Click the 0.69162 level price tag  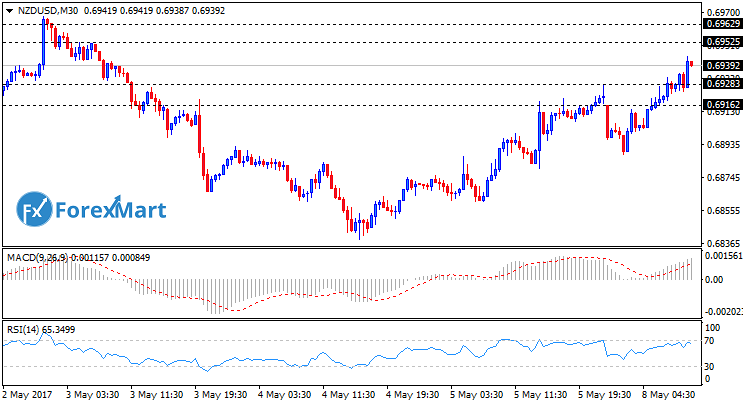722,104
